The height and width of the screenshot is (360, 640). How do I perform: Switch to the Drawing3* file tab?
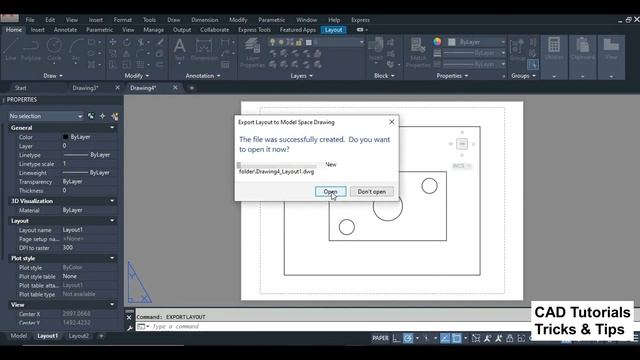tap(85, 88)
